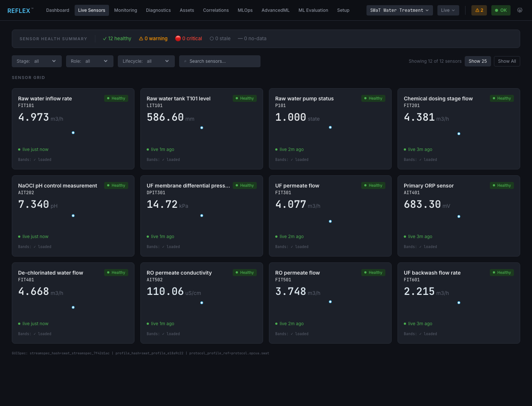Open the Chemical dosing stage flow card title

(x=438, y=99)
